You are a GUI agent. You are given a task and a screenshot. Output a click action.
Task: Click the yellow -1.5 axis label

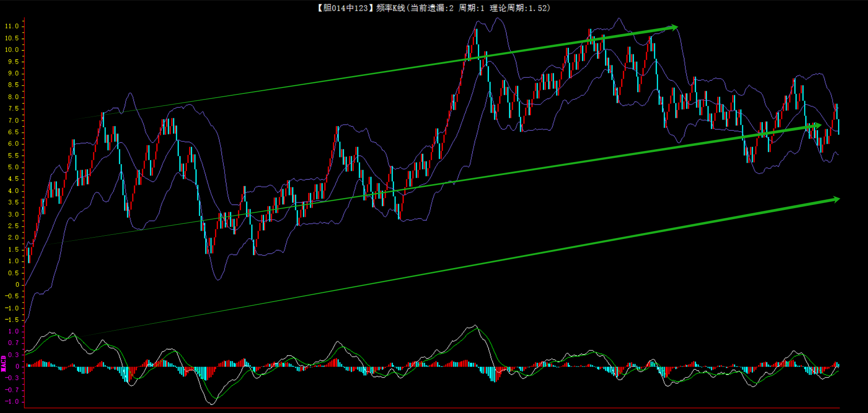point(12,320)
